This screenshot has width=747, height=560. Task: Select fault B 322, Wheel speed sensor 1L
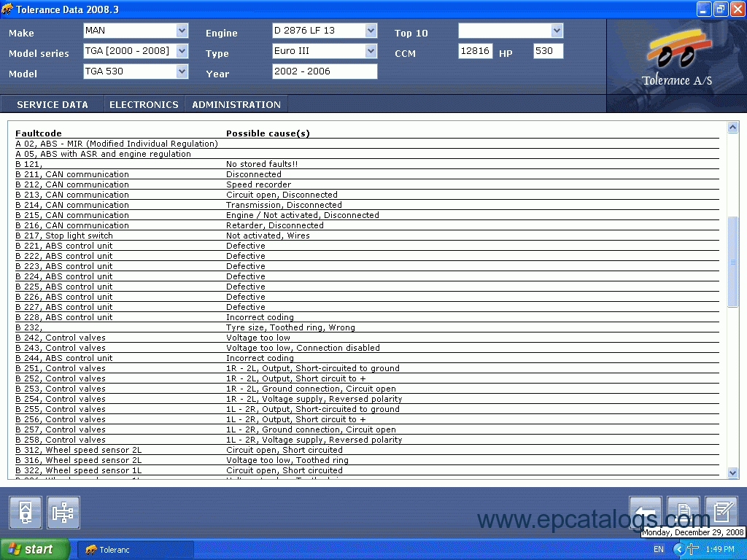pyautogui.click(x=367, y=471)
